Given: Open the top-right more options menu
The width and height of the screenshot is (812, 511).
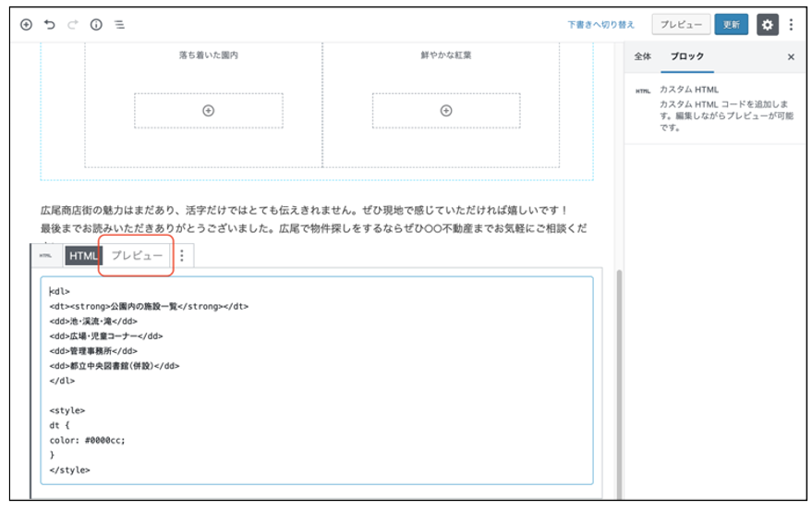Looking at the screenshot, I should click(x=791, y=25).
